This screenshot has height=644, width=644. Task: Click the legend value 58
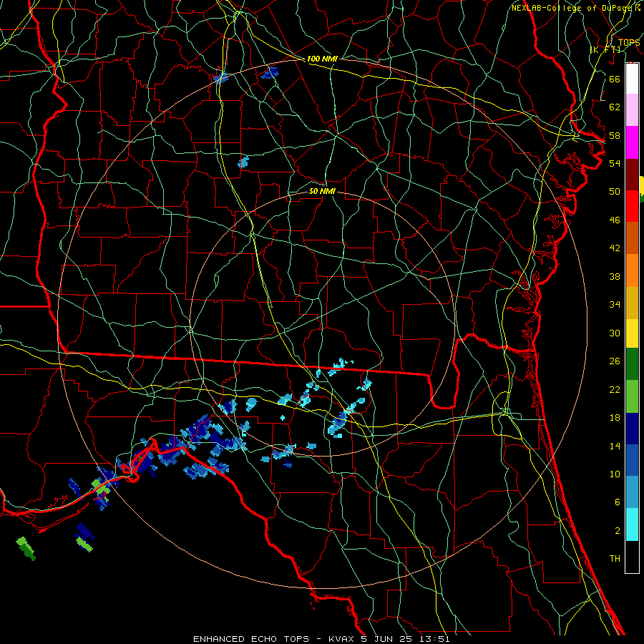pyautogui.click(x=615, y=135)
